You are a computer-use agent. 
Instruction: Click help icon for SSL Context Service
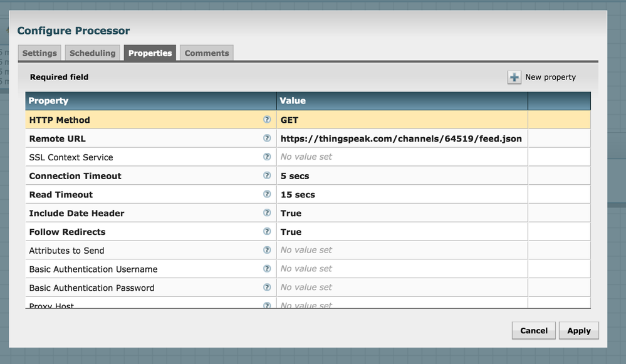pos(267,157)
